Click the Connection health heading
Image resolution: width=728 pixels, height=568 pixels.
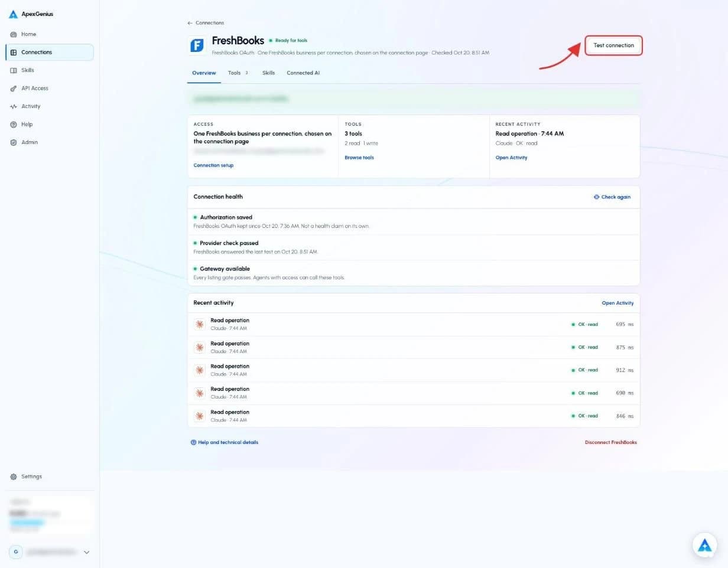pos(218,197)
